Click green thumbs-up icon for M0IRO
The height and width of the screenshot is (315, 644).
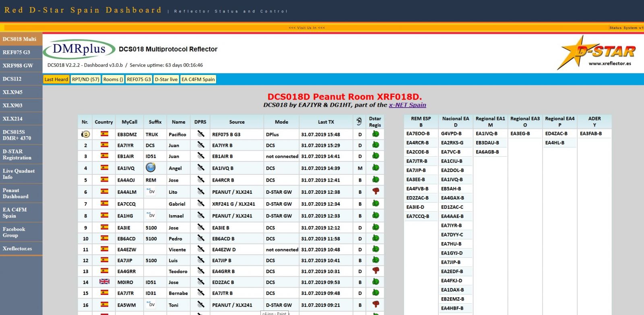pos(376,281)
